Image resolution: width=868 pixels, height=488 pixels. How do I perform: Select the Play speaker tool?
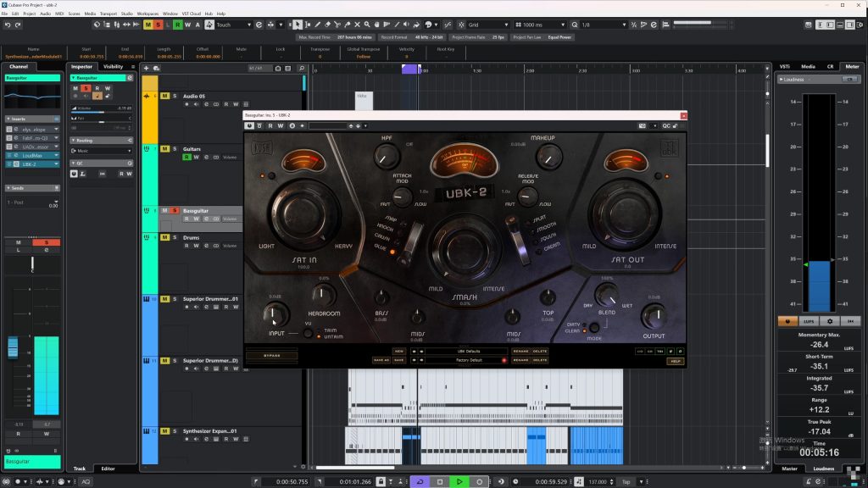tap(406, 25)
